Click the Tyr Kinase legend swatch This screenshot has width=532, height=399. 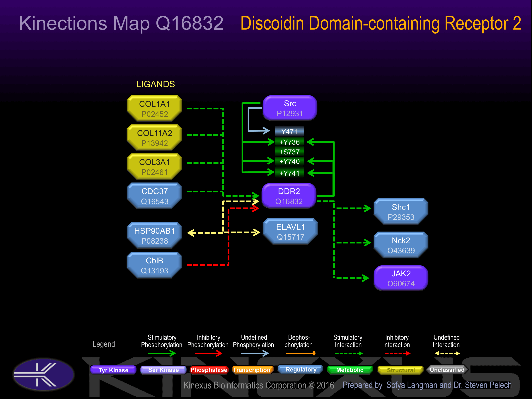point(113,370)
